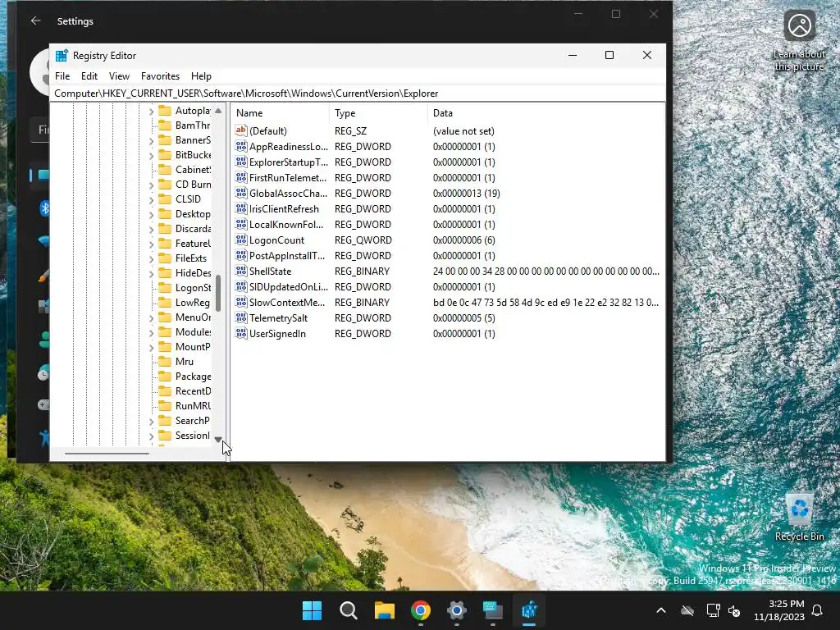840x630 pixels.
Task: Sort values by the Data column
Action: tap(546, 113)
